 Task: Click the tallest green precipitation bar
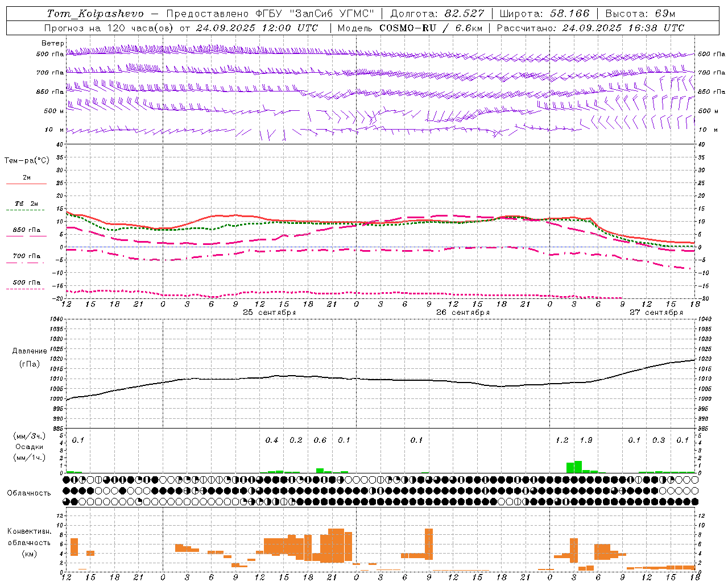[x=578, y=467]
